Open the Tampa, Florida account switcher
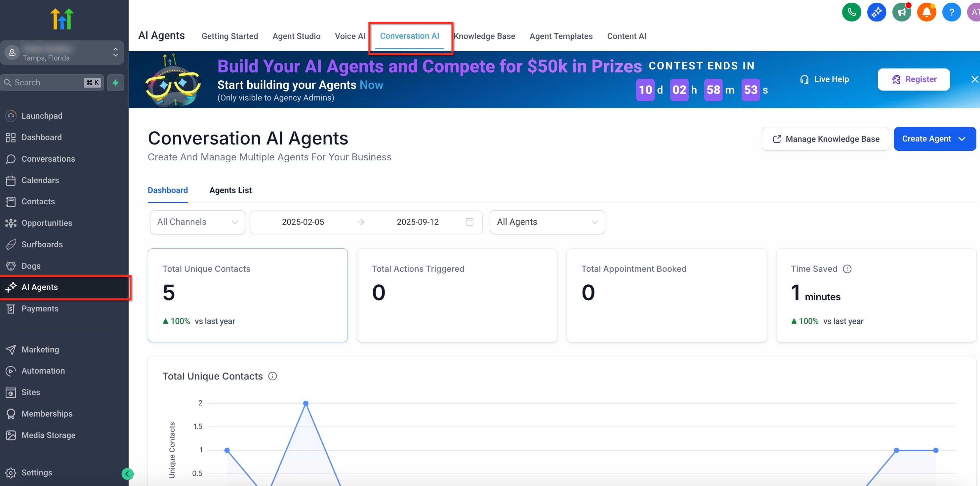 62,53
